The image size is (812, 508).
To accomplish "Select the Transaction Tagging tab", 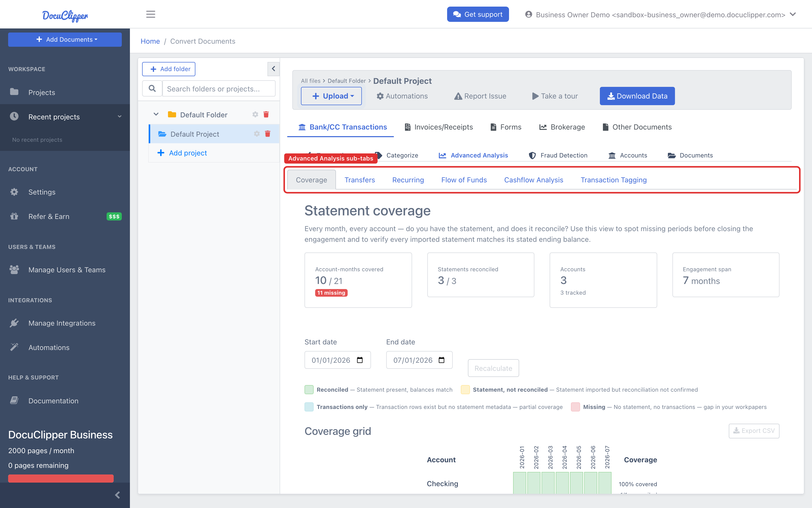I will [614, 180].
